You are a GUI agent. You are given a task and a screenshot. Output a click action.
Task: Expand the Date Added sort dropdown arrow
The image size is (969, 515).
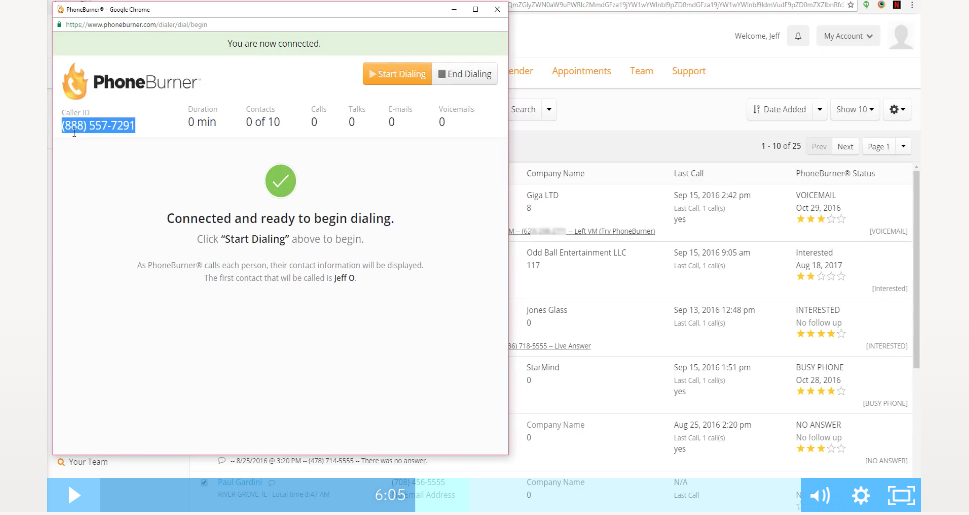pyautogui.click(x=819, y=109)
